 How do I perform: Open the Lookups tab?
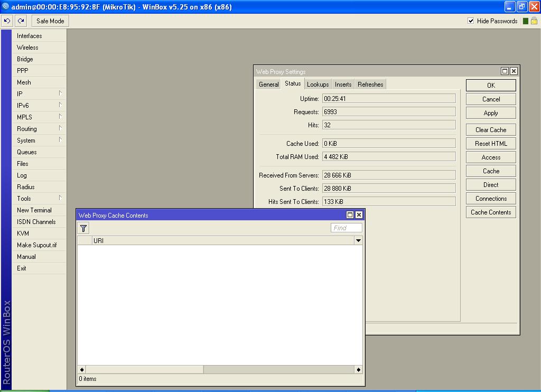coord(318,85)
